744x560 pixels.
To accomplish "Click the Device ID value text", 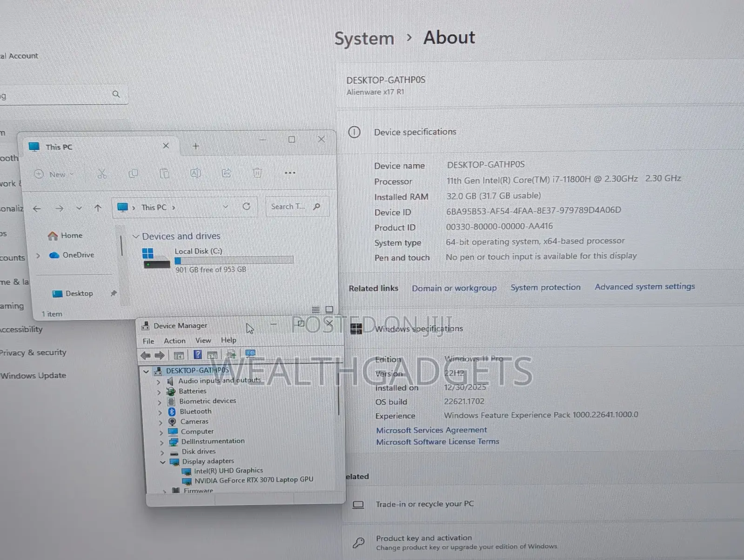I will click(534, 210).
